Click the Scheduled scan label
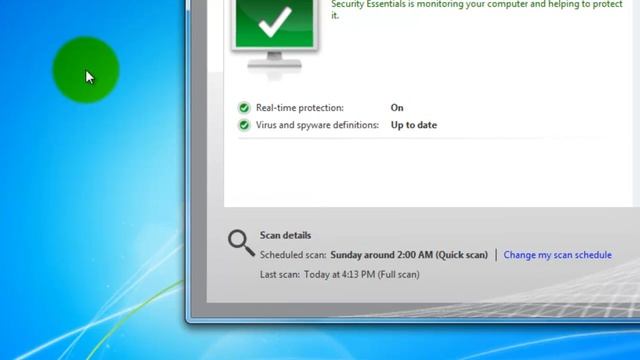Screen dimensions: 640x360 click(293, 255)
